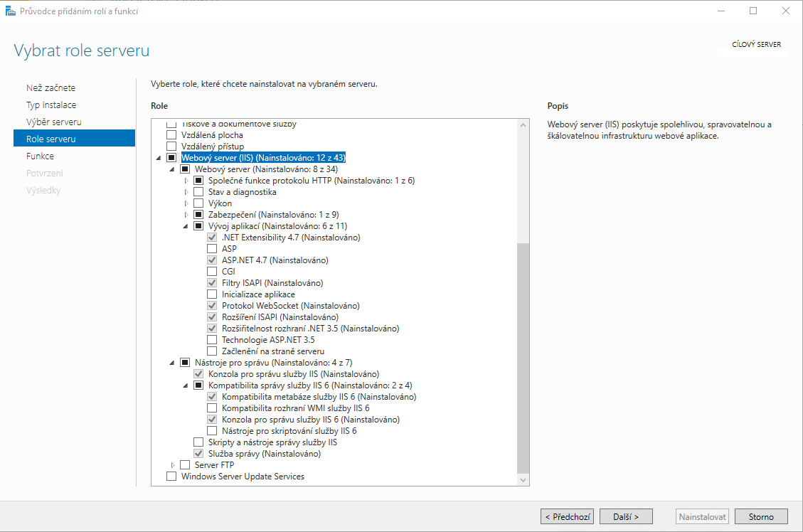This screenshot has height=532, width=803.
Task: Check Kompatibilita rozhraní WMI služby IIS 6
Action: click(211, 408)
